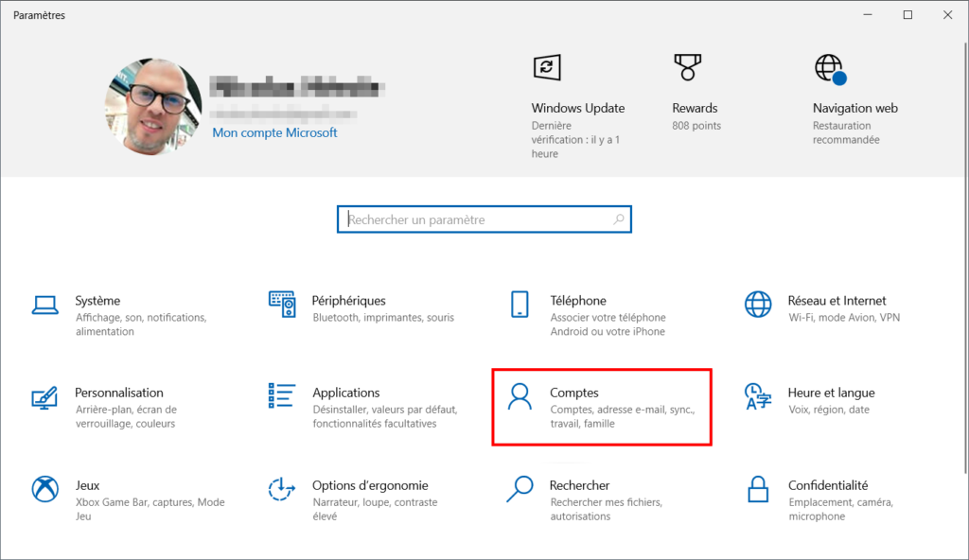This screenshot has width=969, height=560.
Task: Click "Voix, région, date" description
Action: coord(829,410)
